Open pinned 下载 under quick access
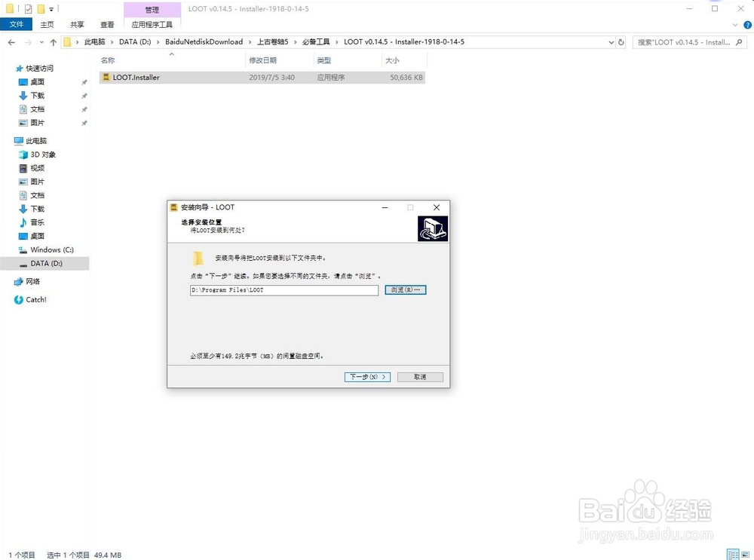This screenshot has width=754, height=560. tap(37, 95)
